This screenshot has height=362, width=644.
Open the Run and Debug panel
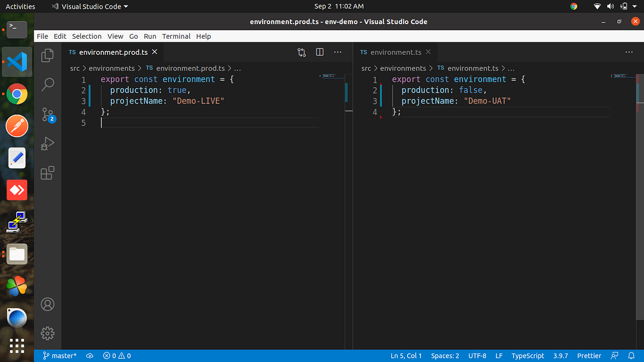pos(47,144)
